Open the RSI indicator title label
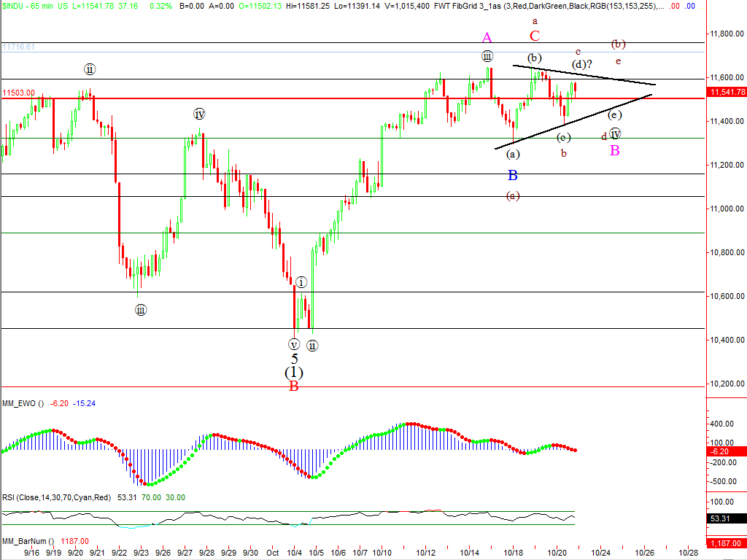 pyautogui.click(x=55, y=497)
